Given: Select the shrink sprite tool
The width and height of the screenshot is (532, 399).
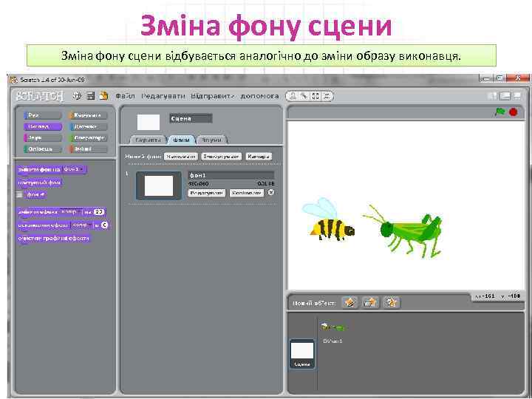Looking at the screenshot, I should click(x=327, y=96).
